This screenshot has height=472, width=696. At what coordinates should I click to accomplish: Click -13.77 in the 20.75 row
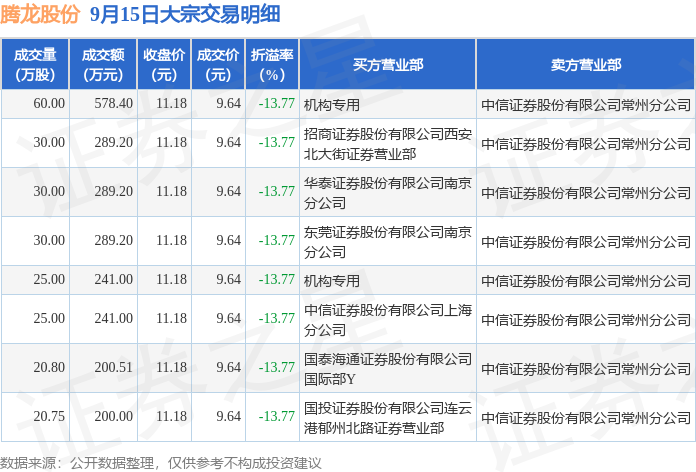[277, 416]
